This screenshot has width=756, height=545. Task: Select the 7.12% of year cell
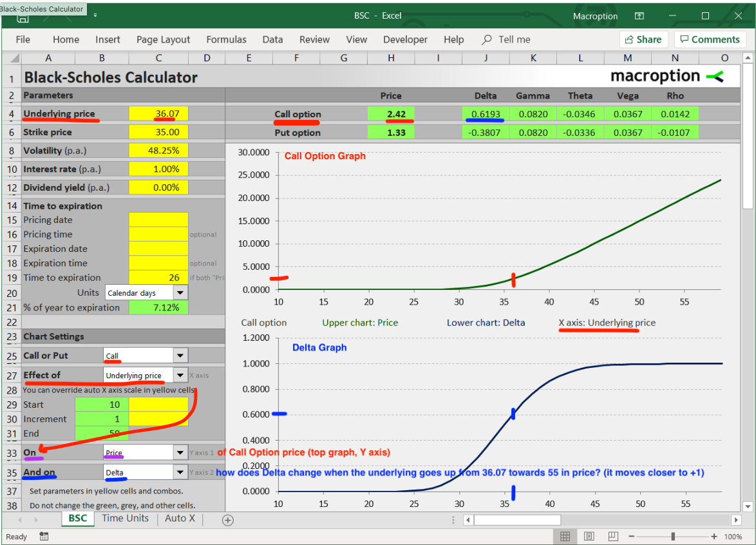pyautogui.click(x=158, y=307)
